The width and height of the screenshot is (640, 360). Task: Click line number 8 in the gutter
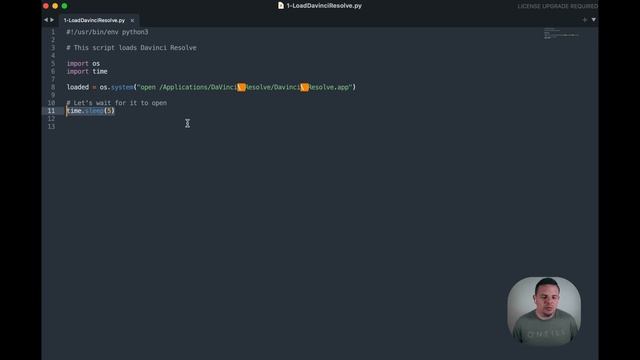pos(53,87)
